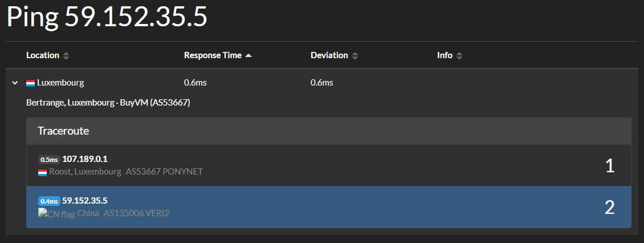
Task: Select the Location column header
Action: coord(43,55)
